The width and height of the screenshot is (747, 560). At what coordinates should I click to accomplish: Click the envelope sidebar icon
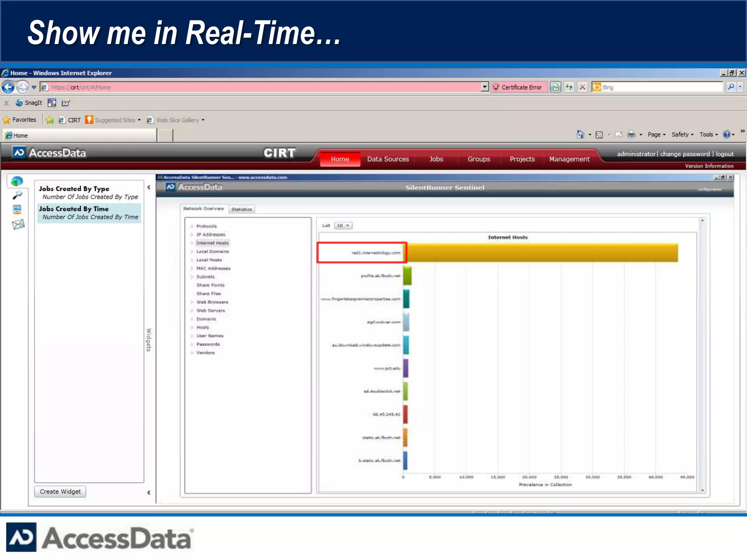[18, 224]
